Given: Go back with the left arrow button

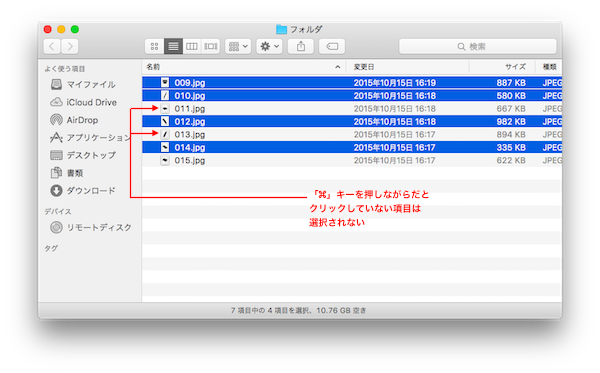Looking at the screenshot, I should coord(52,47).
